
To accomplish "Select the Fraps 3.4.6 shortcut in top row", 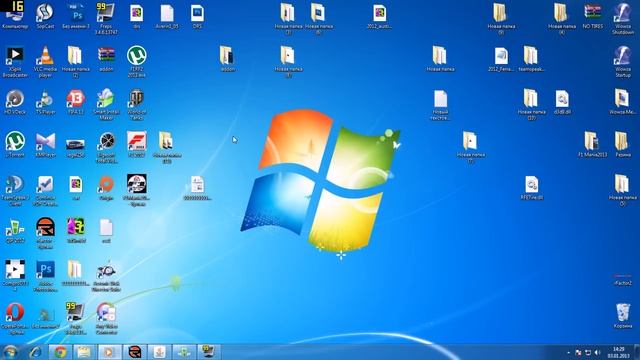I will [x=106, y=18].
